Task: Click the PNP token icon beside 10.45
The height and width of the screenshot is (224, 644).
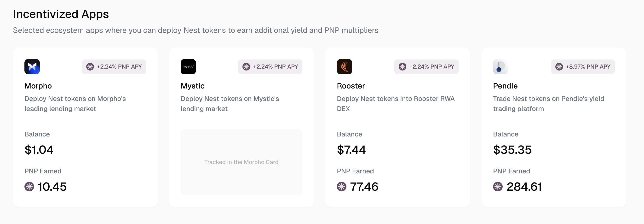Action: pos(29,187)
